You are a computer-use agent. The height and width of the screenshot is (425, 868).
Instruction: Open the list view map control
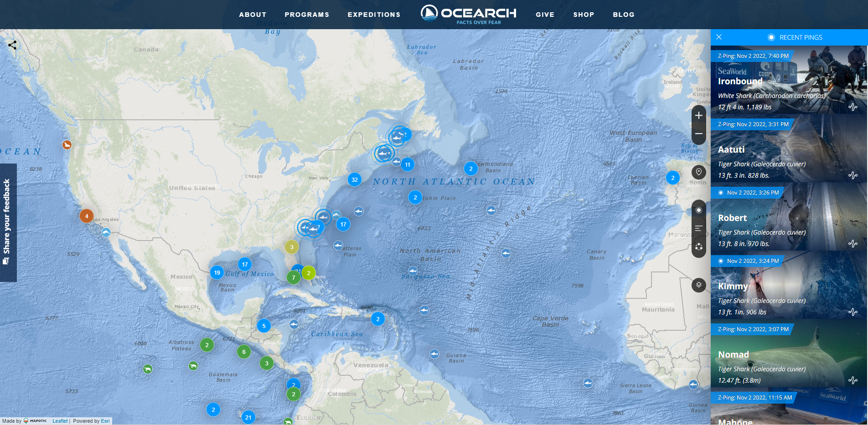tap(698, 228)
